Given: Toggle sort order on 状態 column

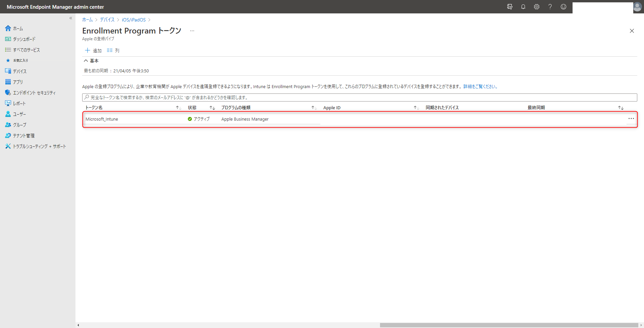Looking at the screenshot, I should coord(212,108).
